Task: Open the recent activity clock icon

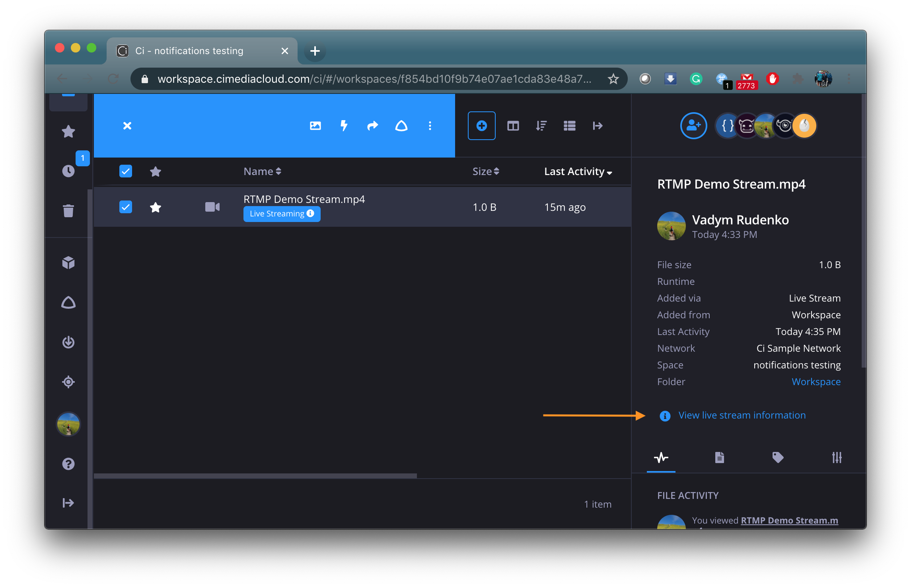Action: tap(68, 171)
